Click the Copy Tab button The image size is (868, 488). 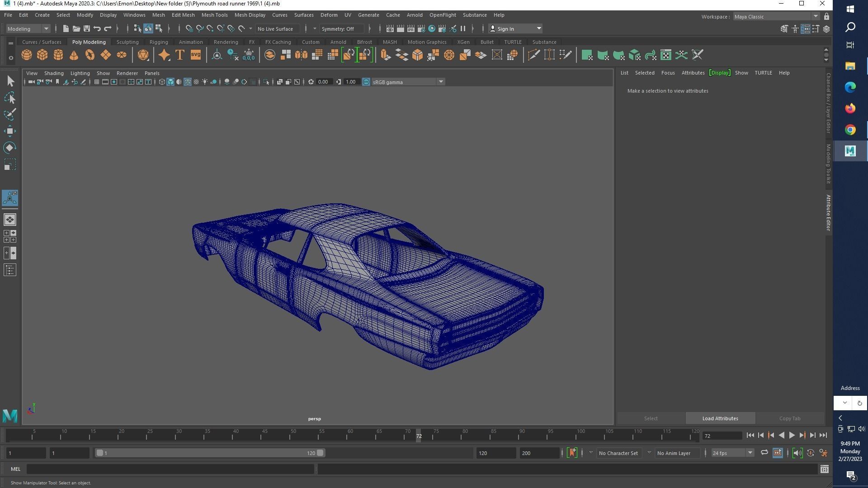(x=790, y=418)
